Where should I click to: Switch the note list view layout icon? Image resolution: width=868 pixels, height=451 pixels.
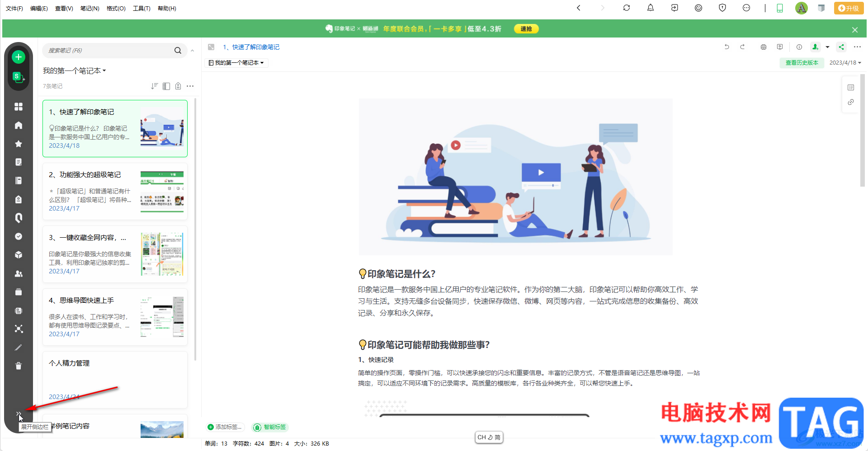point(166,86)
